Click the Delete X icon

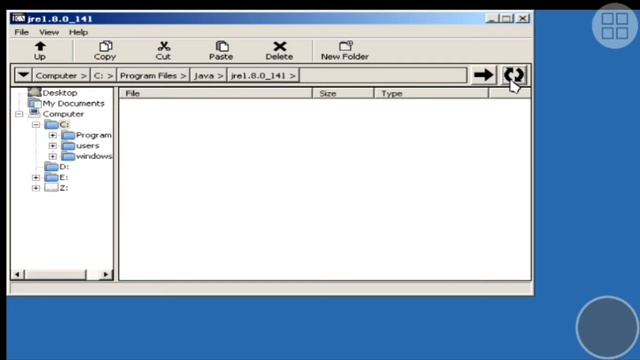[280, 46]
